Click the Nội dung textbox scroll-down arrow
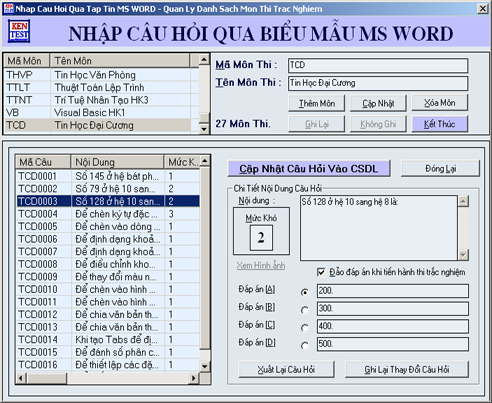The image size is (492, 403). [463, 255]
